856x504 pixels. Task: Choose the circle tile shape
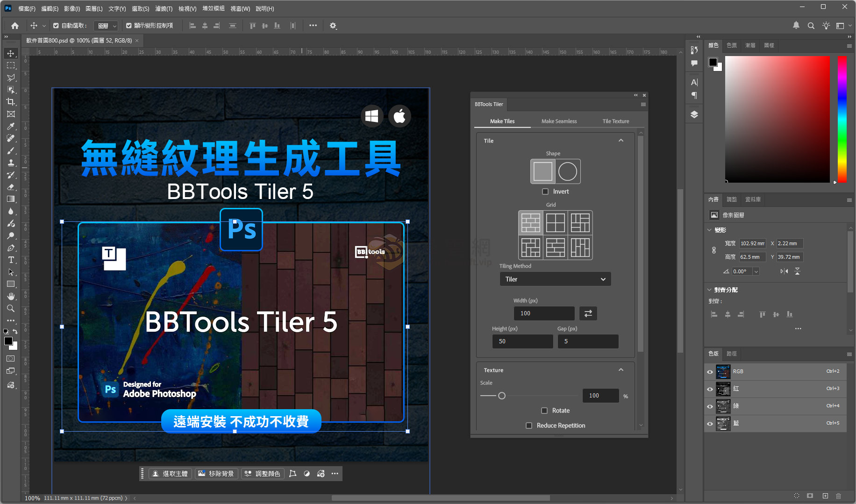(x=568, y=171)
